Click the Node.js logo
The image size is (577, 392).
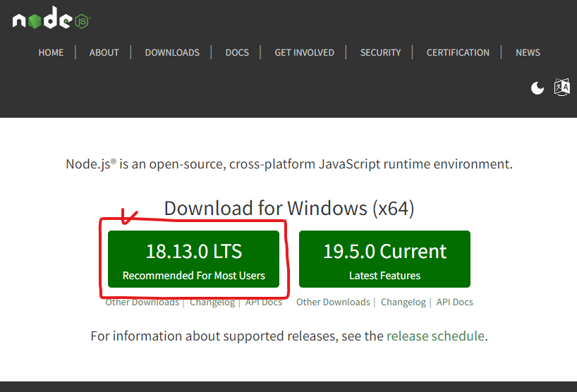click(x=51, y=18)
